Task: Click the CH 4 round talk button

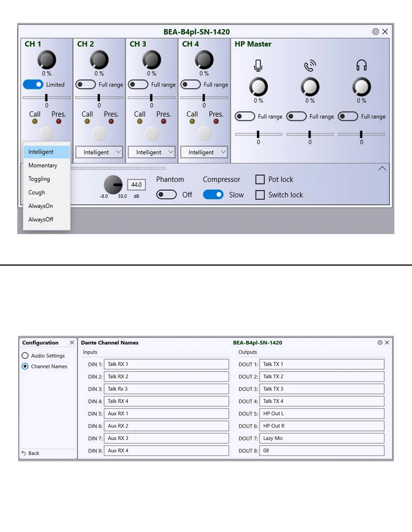Action: click(x=204, y=133)
